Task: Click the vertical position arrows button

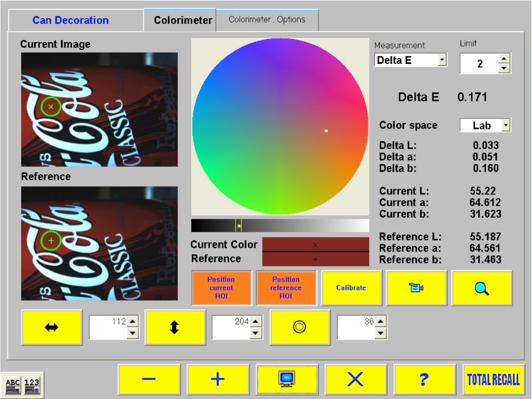Action: click(175, 327)
